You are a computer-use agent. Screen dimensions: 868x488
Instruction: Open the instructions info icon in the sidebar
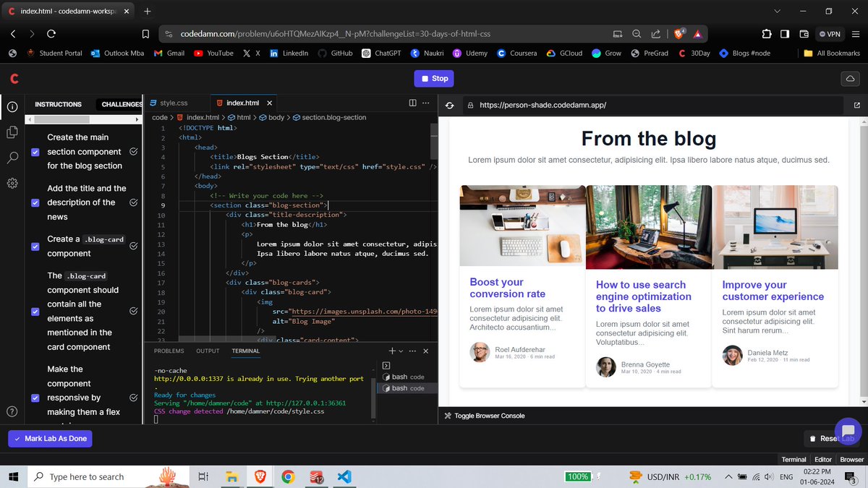12,106
